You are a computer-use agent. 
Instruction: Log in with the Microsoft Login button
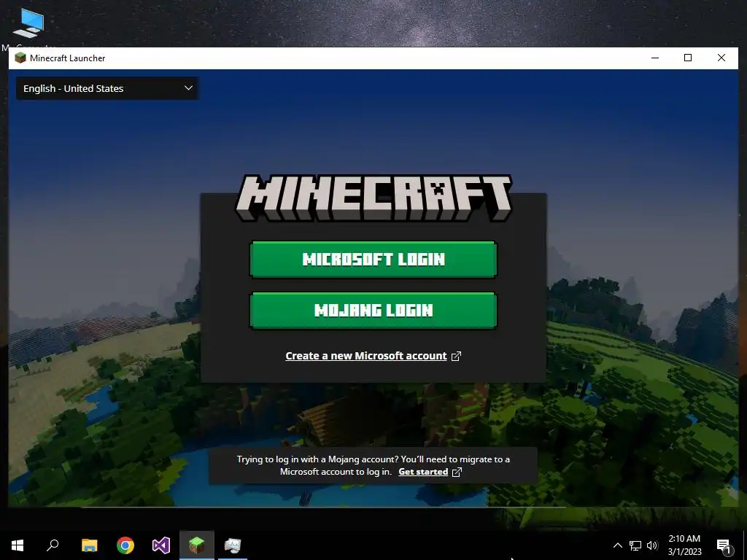[373, 260]
